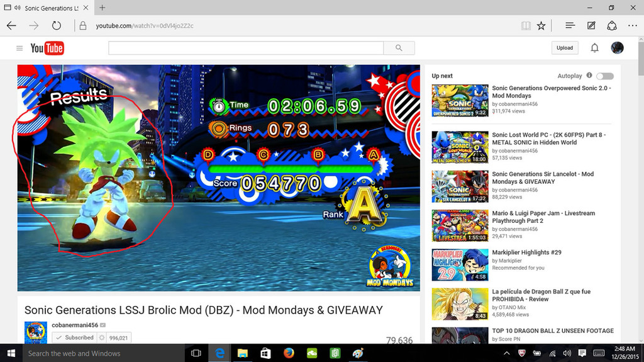Open the Edge Hub icon
This screenshot has height=362, width=644.
(x=570, y=26)
